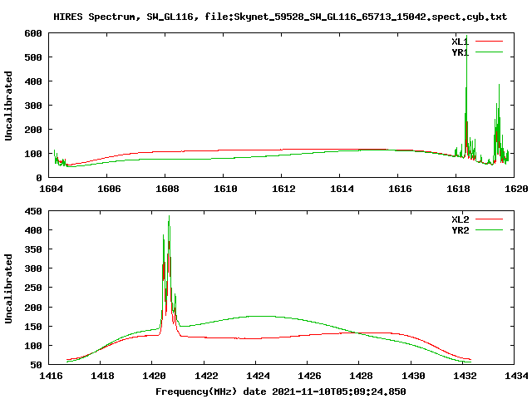The image size is (532, 399).
Task: Click the 1418 x-axis tick label
Action: [x=102, y=376]
